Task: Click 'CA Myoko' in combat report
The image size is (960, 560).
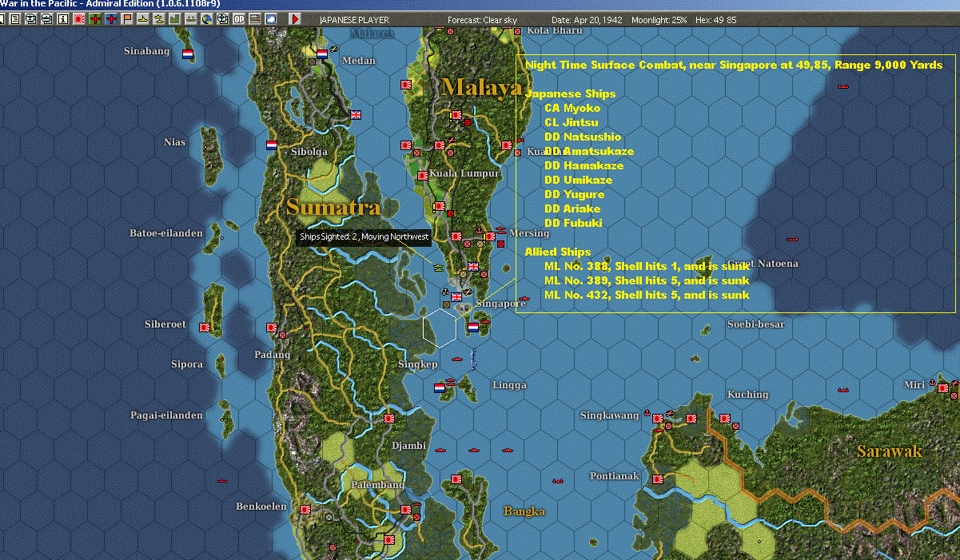Action: (x=572, y=108)
